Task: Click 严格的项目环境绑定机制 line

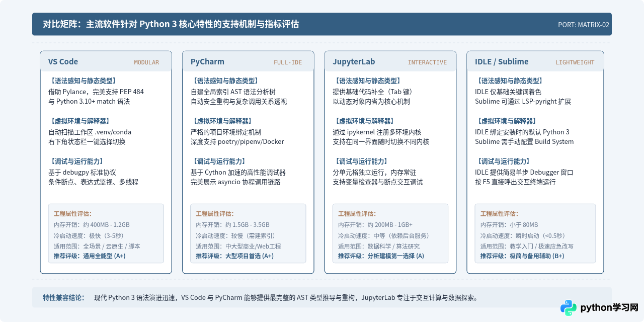Action: coord(226,132)
